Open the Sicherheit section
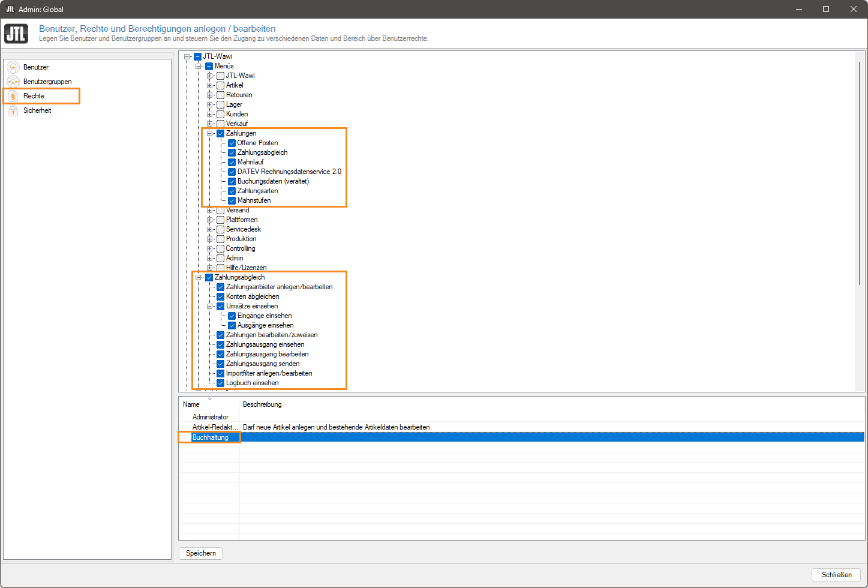Image resolution: width=868 pixels, height=588 pixels. point(37,110)
